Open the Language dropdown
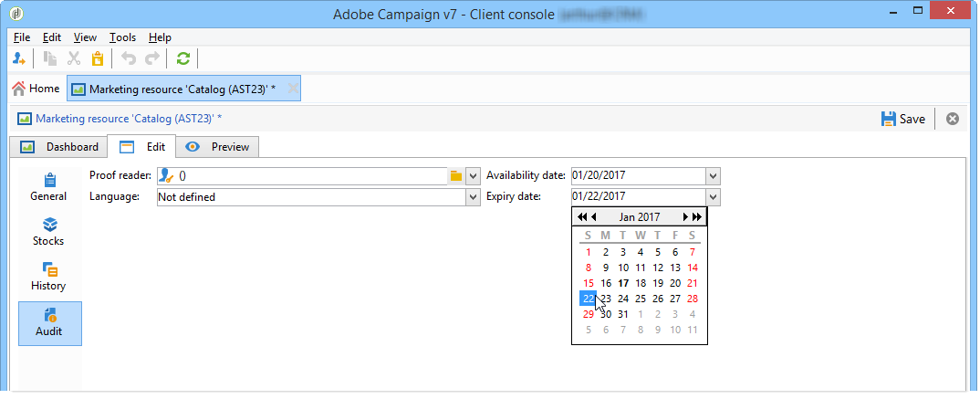This screenshot has height=399, width=980. (x=473, y=197)
